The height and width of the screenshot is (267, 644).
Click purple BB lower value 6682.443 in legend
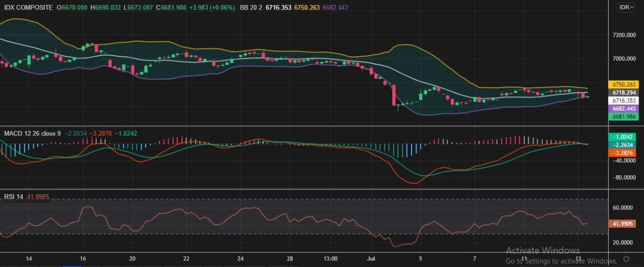(x=335, y=8)
